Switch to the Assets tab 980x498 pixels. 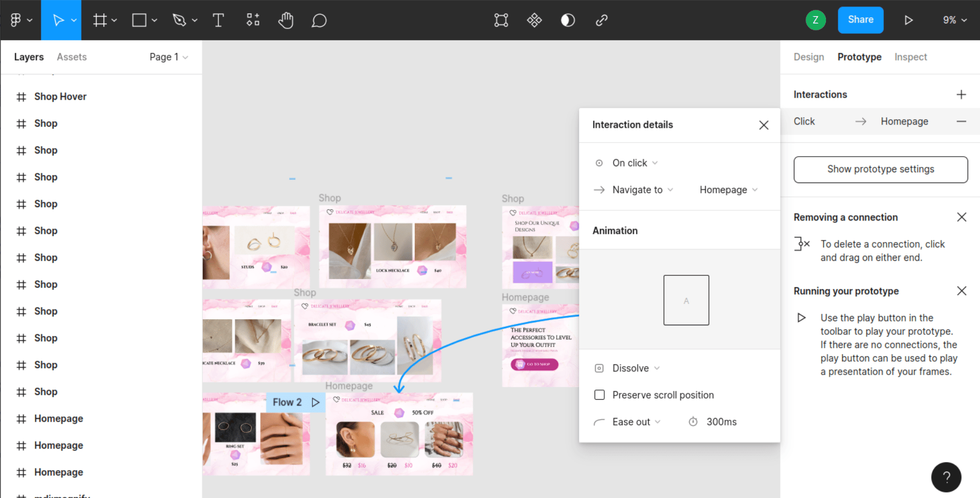coord(71,57)
